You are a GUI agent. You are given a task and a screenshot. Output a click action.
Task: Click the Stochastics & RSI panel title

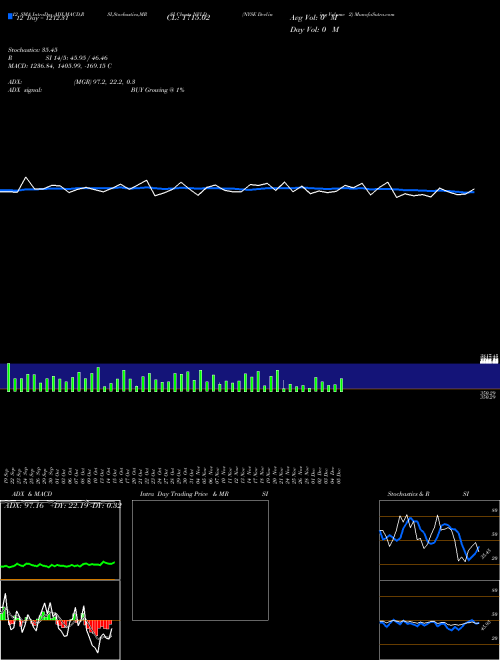428,494
